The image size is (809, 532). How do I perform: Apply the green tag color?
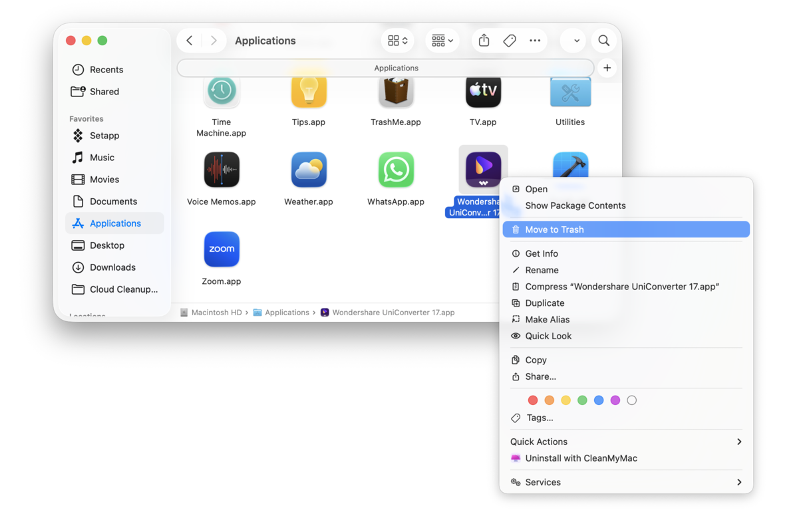(x=582, y=400)
